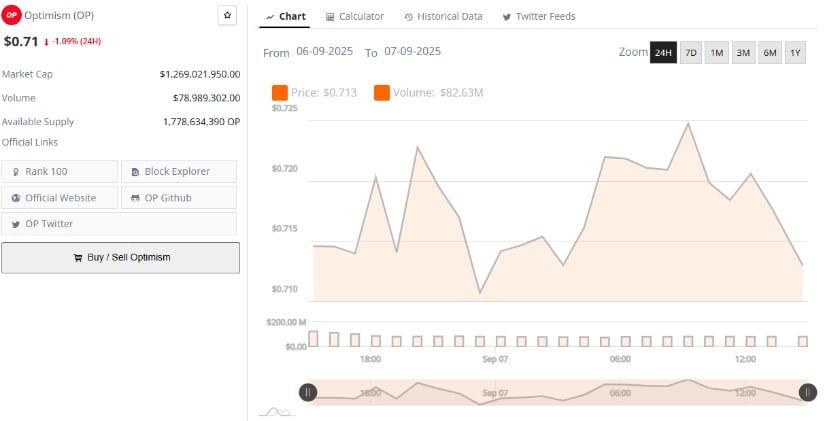825x421 pixels.
Task: Click the Official Links label
Action: pyautogui.click(x=29, y=142)
